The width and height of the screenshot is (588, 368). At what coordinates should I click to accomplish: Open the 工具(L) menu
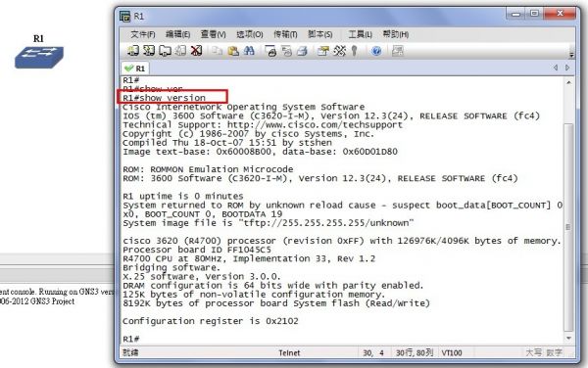[x=360, y=34]
